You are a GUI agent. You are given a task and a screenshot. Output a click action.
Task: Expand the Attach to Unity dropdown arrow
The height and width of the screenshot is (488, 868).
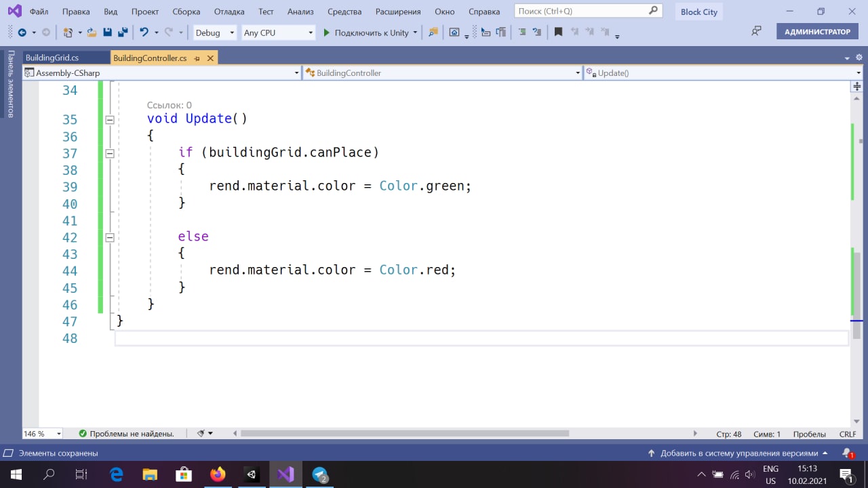[x=415, y=33]
